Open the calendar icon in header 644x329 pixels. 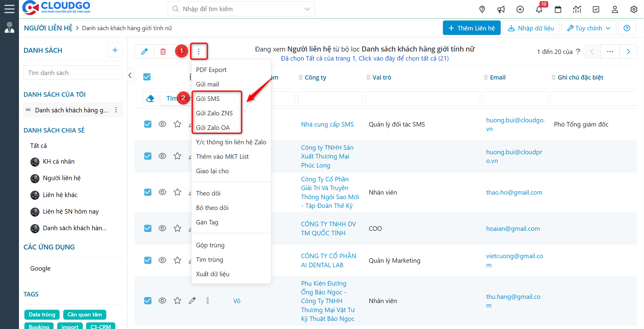[x=558, y=10]
